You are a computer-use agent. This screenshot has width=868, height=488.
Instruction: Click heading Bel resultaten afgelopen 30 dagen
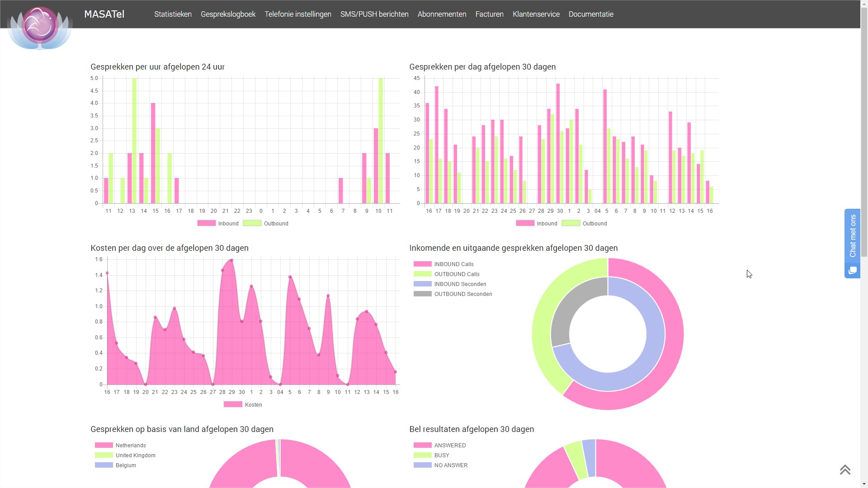[x=472, y=429]
